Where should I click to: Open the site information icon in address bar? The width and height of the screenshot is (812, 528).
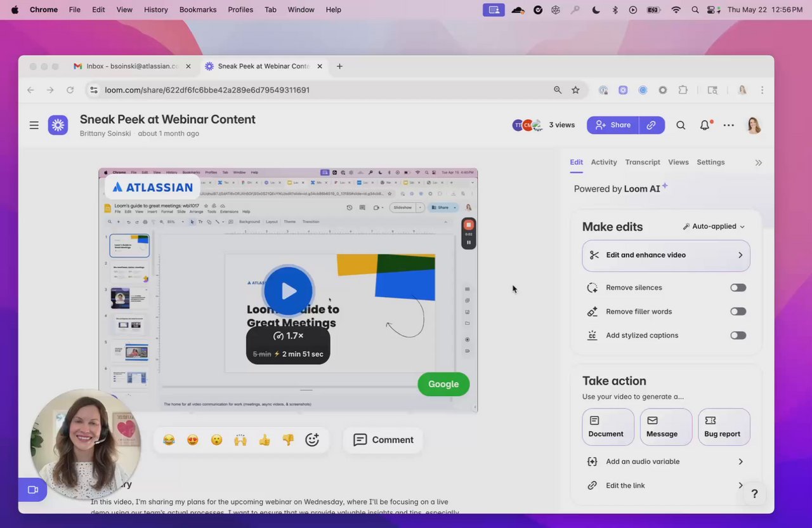(x=94, y=90)
